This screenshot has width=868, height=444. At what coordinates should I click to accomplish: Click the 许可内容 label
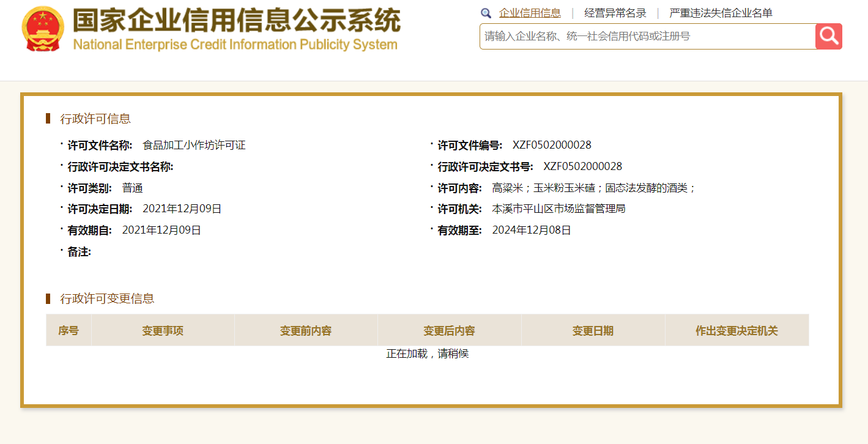460,188
